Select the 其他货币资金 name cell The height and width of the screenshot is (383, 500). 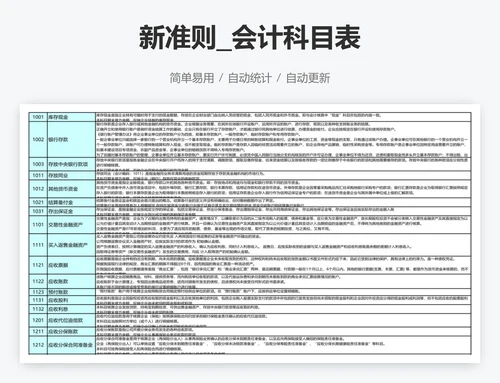coord(71,189)
